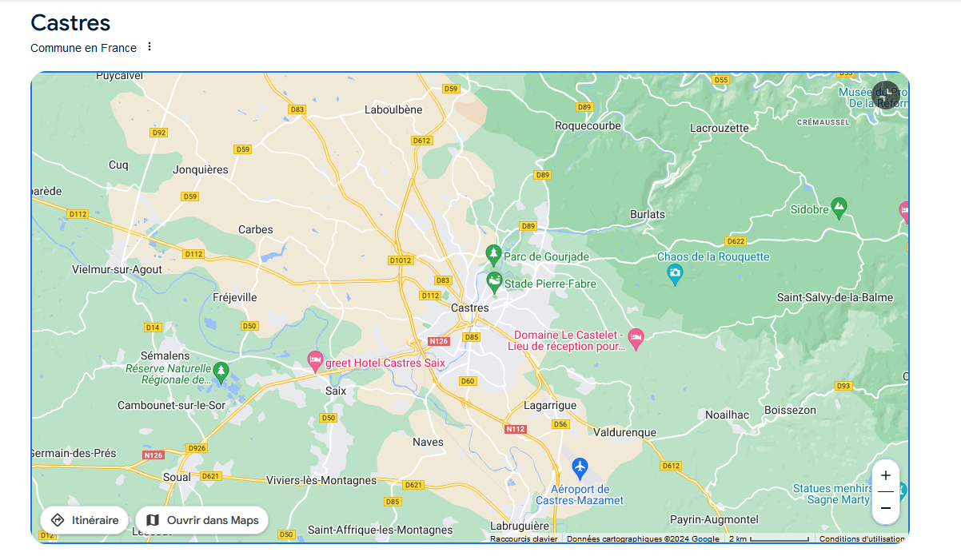
Task: Open the three-dot menu beside Commune en France
Action: (x=149, y=47)
